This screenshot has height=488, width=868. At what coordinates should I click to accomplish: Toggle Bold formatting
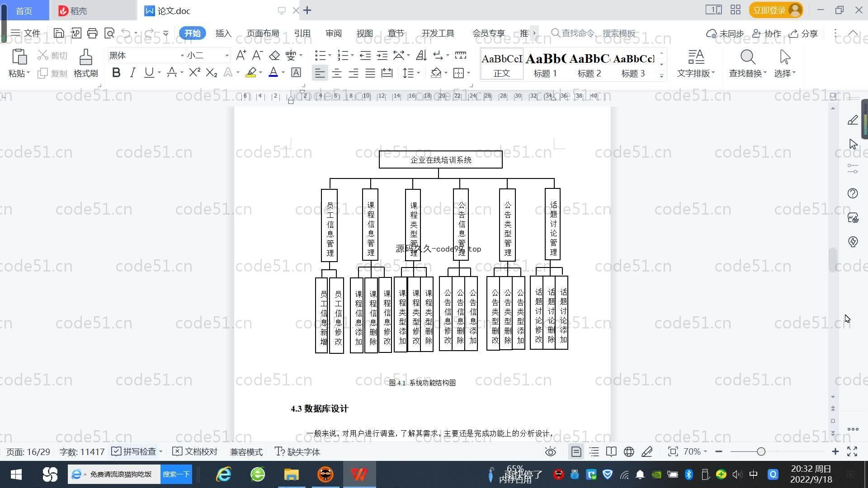click(116, 72)
